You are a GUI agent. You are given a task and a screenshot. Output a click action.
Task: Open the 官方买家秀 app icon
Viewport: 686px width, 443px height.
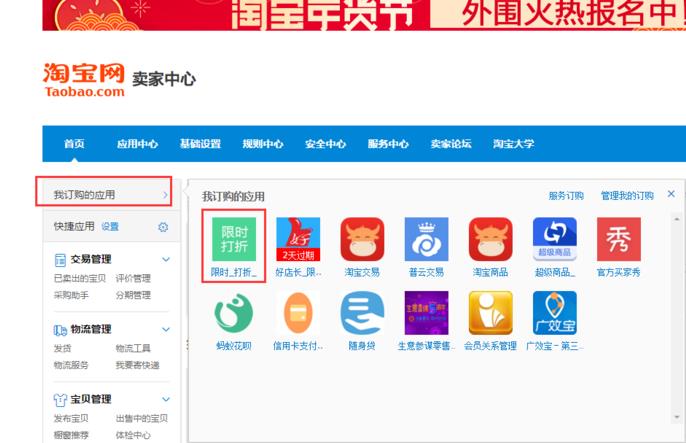(x=619, y=239)
